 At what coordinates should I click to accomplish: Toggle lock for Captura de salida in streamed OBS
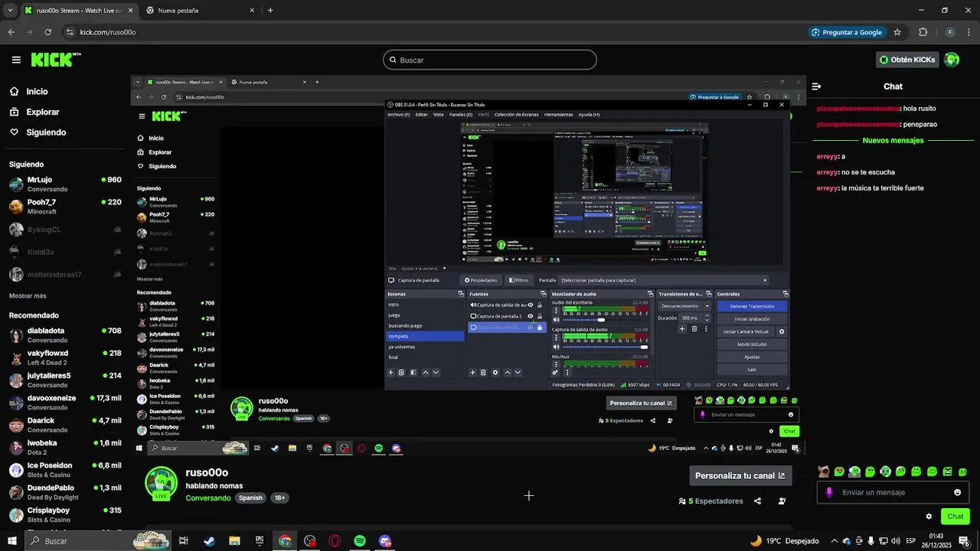click(x=540, y=305)
